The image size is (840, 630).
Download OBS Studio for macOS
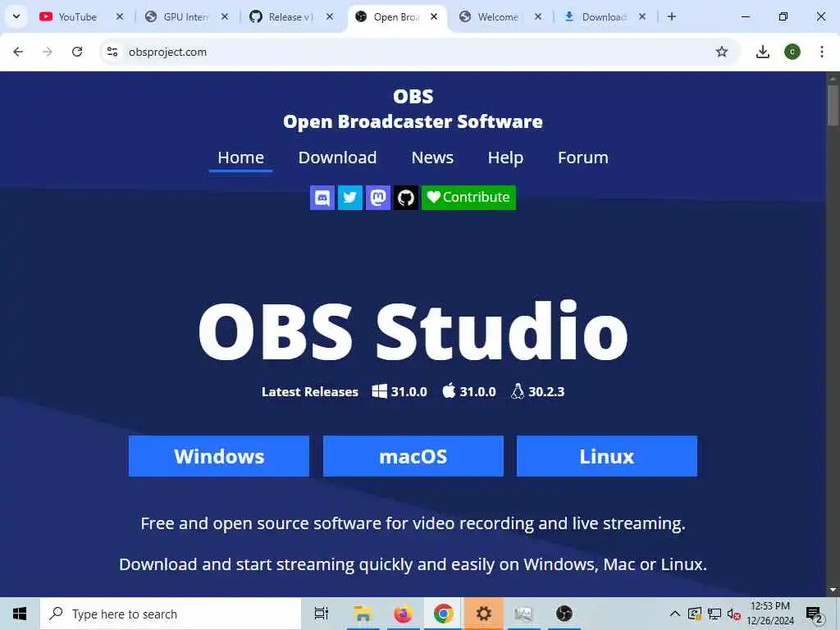(x=413, y=456)
